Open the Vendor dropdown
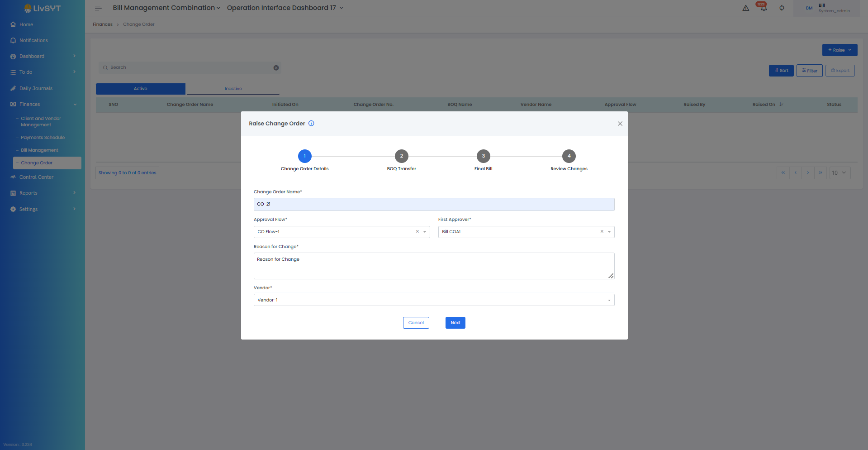 point(434,300)
